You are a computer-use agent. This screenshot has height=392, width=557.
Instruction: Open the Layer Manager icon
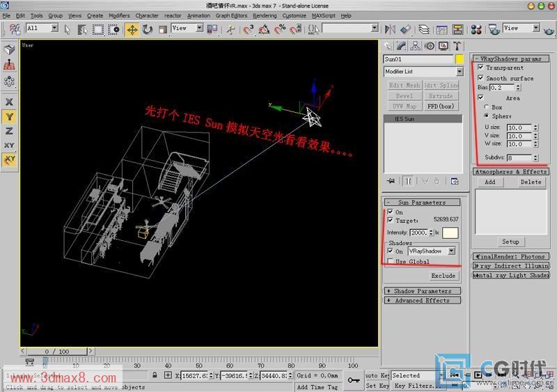pos(423,29)
